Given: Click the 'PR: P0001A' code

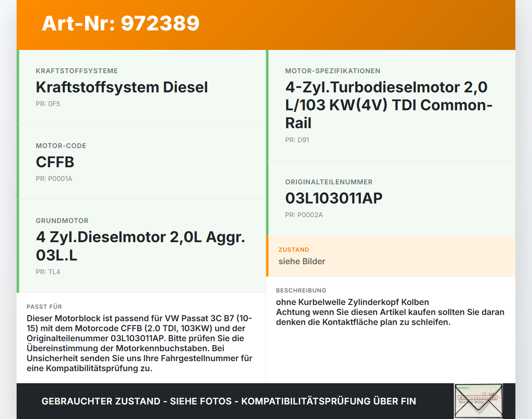Looking at the screenshot, I should point(54,179).
